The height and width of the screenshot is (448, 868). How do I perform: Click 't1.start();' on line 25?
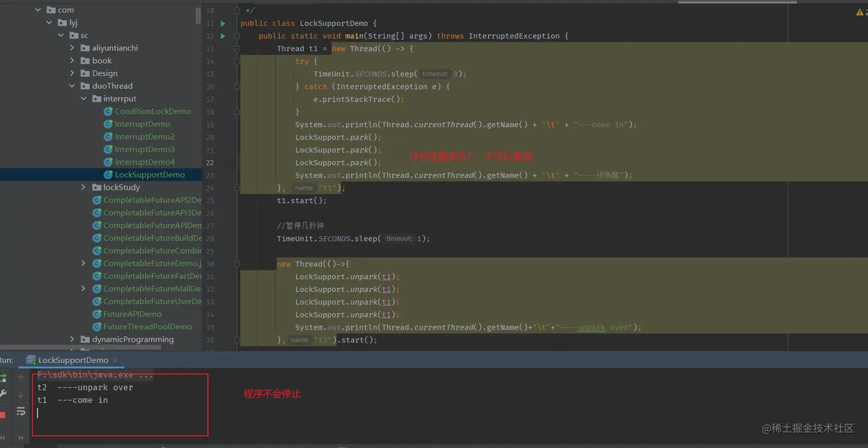pyautogui.click(x=302, y=201)
